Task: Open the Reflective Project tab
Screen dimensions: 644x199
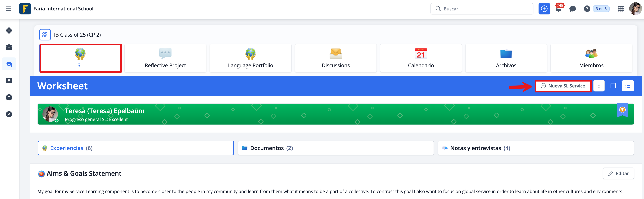Action: (x=165, y=58)
